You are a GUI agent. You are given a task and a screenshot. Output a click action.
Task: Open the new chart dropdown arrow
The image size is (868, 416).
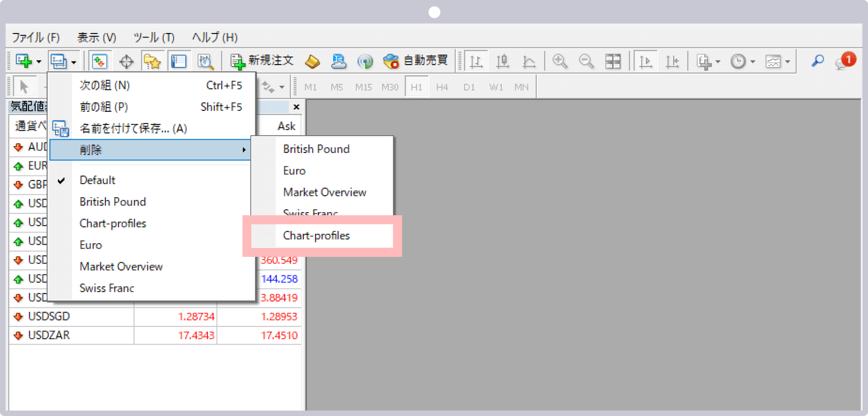39,61
